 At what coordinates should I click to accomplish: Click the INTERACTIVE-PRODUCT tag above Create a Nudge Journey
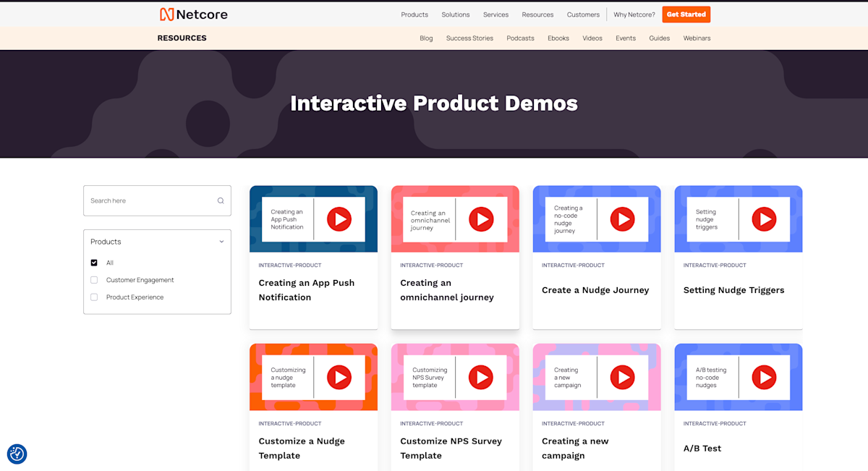(x=573, y=266)
